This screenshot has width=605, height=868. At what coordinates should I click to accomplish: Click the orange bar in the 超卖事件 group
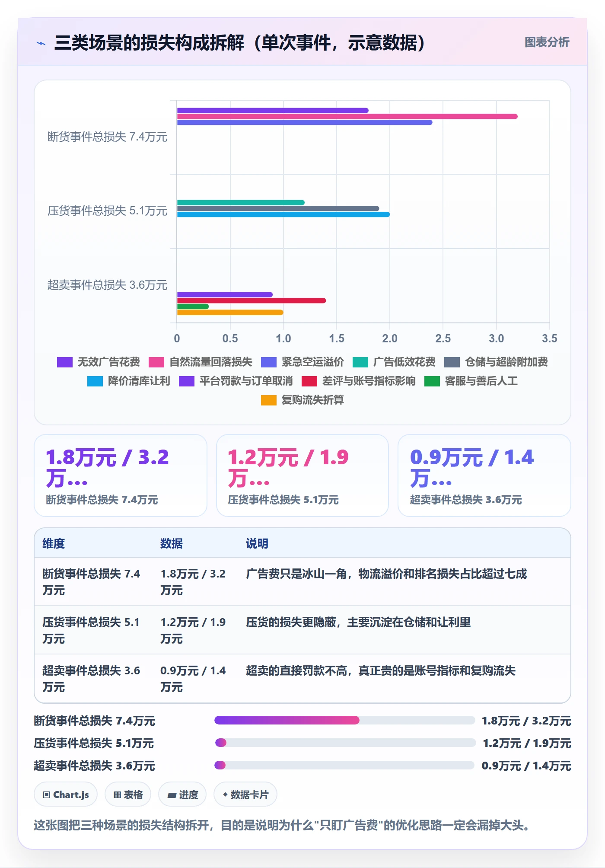(x=230, y=313)
